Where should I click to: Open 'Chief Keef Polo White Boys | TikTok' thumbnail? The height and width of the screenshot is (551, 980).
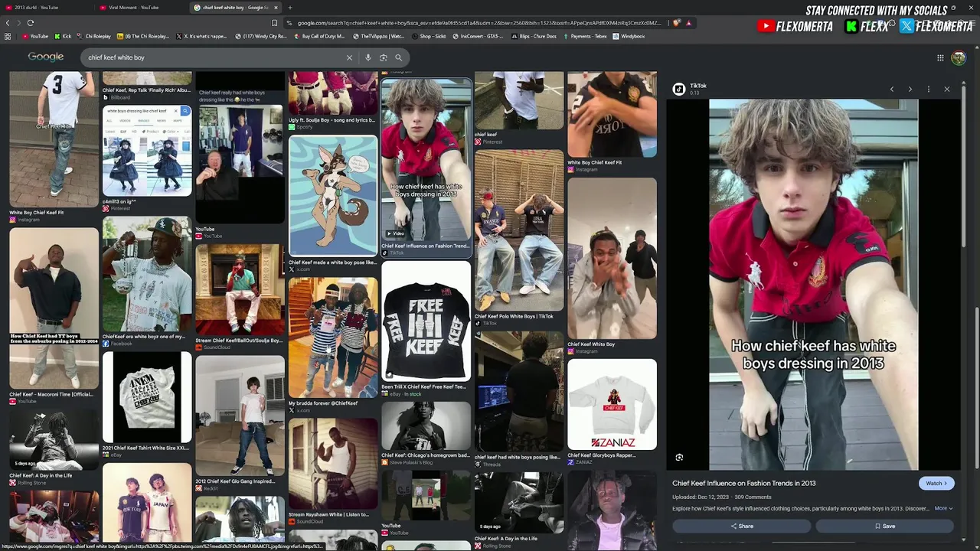coord(519,230)
